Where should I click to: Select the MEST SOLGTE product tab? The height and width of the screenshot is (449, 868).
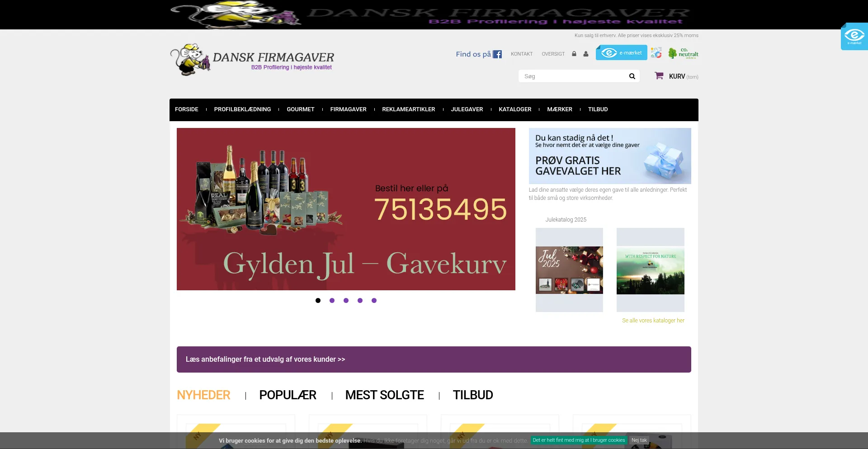[x=385, y=395]
